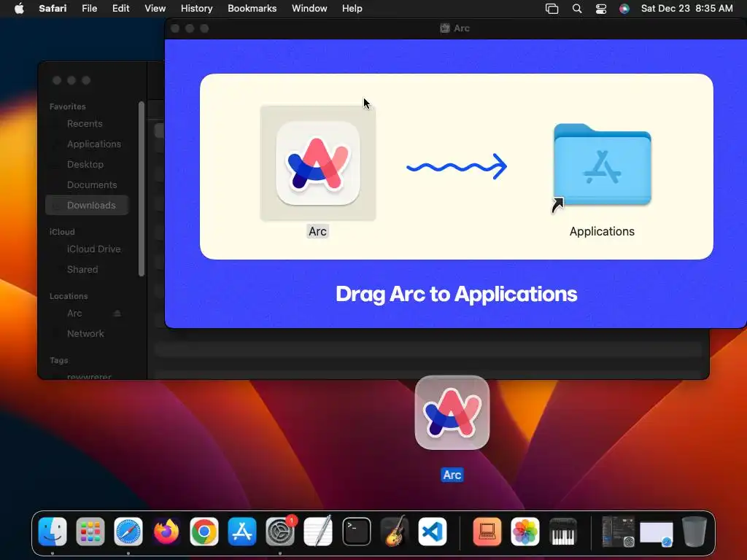
Task: Click the Tags section header in Finder
Action: coord(58,360)
